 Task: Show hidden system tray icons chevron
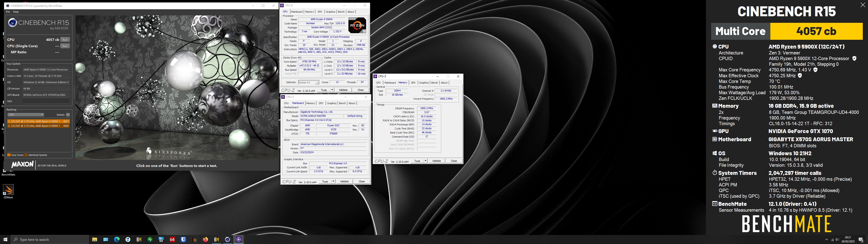pos(827,240)
